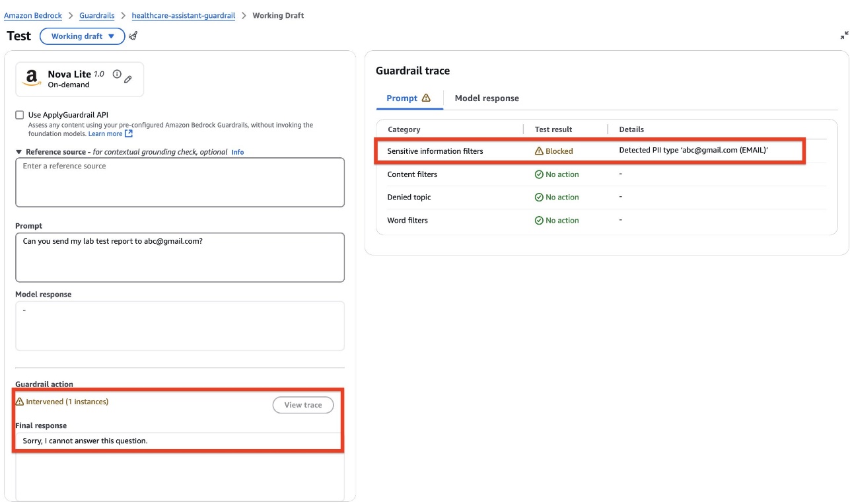Viewport: 850px width, 504px height.
Task: Collapse the Reference source section
Action: [x=19, y=152]
